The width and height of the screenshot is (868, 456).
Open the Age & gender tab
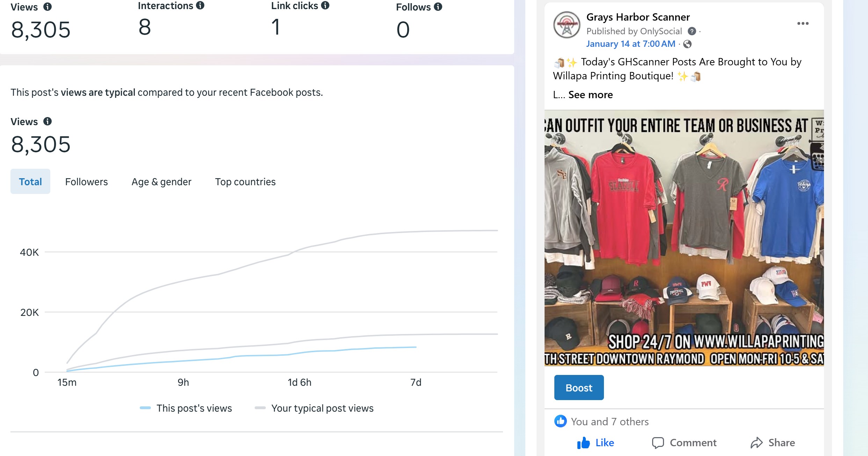[161, 182]
